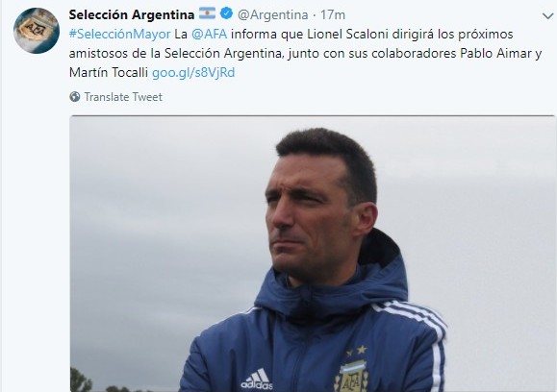Click the blue verified badge
The image size is (557, 392).
pos(226,13)
